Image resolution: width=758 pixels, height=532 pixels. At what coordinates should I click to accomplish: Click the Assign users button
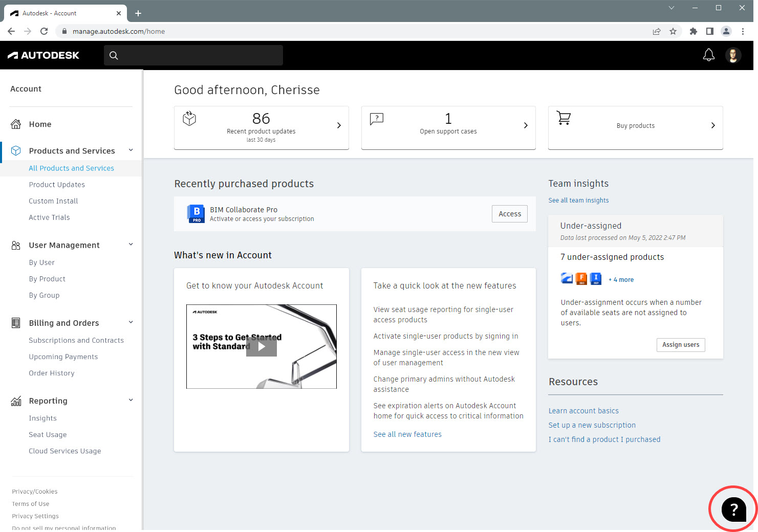tap(681, 345)
